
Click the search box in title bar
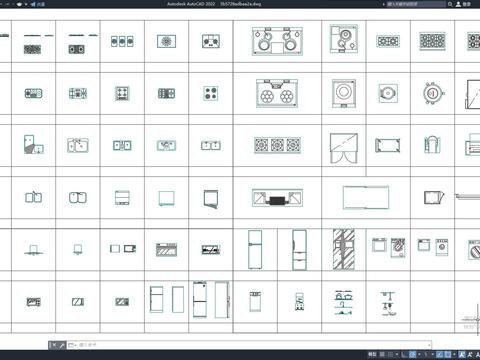click(416, 4)
